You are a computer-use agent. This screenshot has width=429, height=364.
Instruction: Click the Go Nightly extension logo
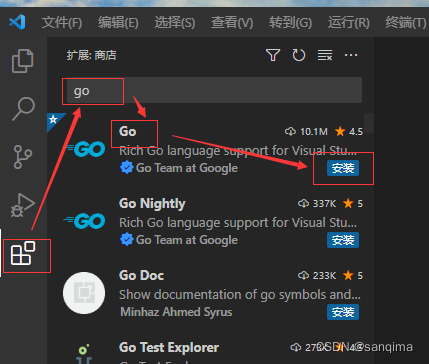[84, 221]
